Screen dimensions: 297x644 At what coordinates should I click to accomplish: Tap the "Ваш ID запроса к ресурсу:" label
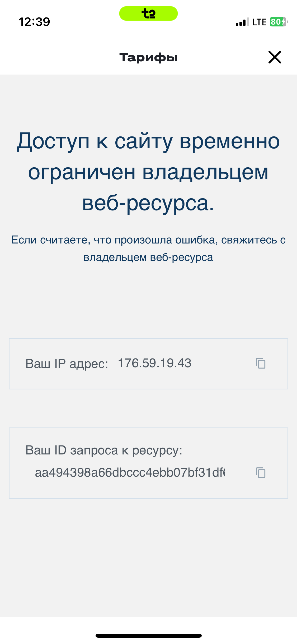[x=104, y=450]
